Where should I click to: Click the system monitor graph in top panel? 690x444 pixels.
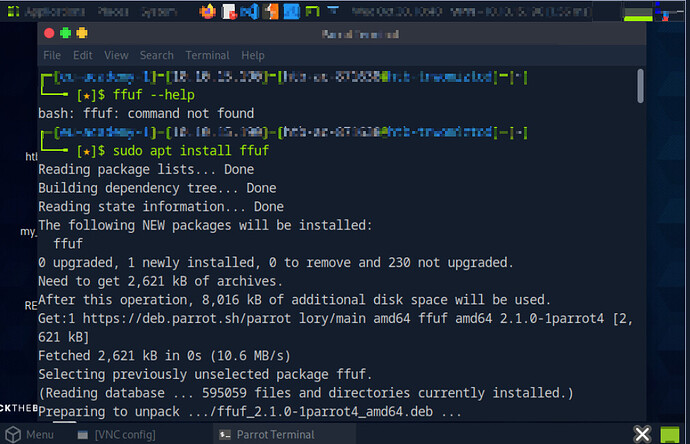coord(638,12)
